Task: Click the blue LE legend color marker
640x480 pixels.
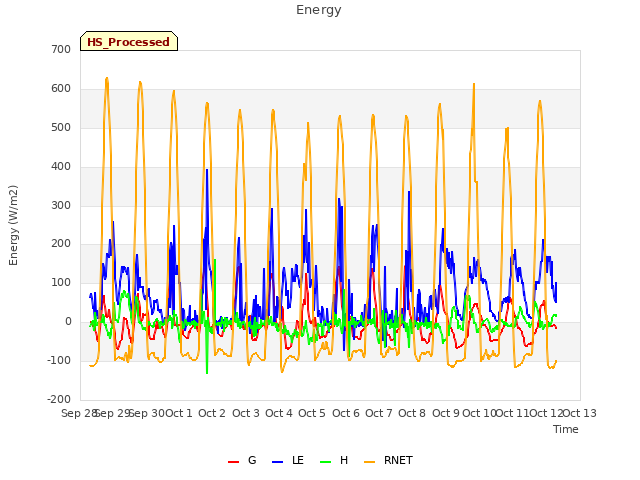Action: 277,462
